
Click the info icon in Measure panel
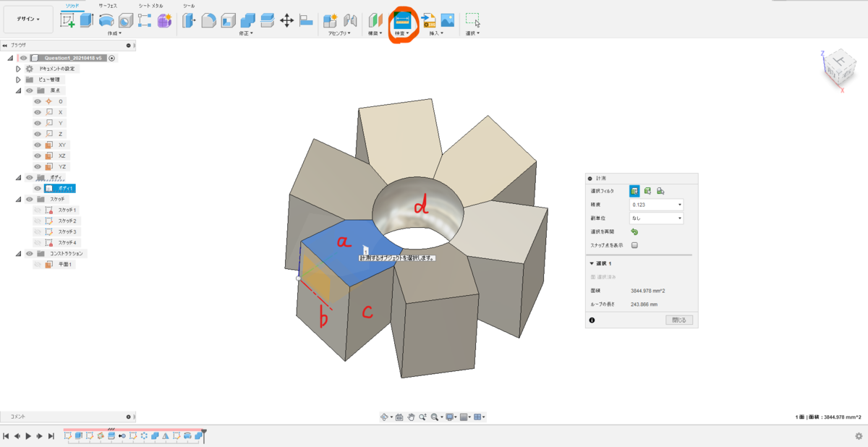[x=592, y=320]
